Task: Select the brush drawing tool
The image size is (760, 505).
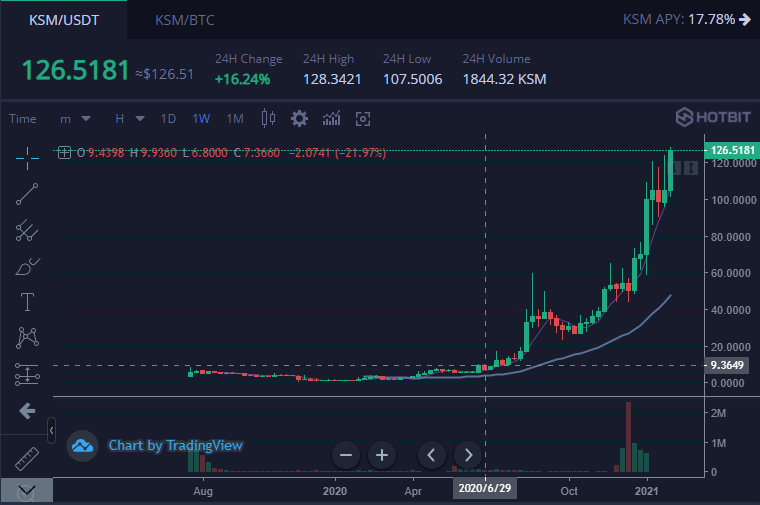Action: click(x=27, y=267)
